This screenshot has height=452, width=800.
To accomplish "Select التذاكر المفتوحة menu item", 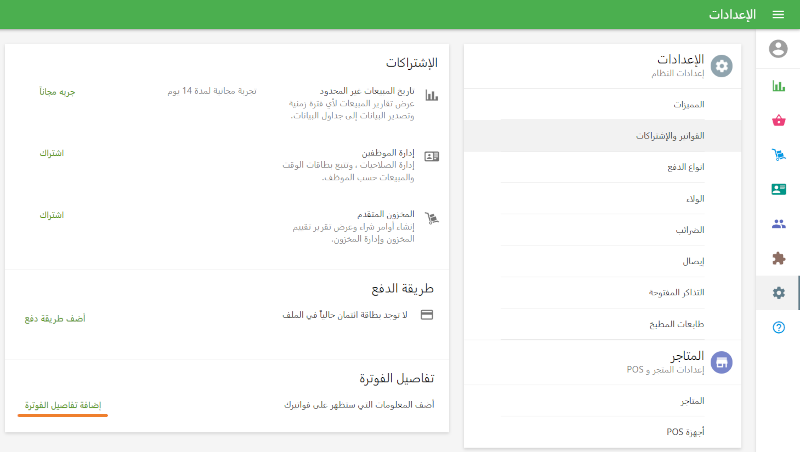I will 603,293.
